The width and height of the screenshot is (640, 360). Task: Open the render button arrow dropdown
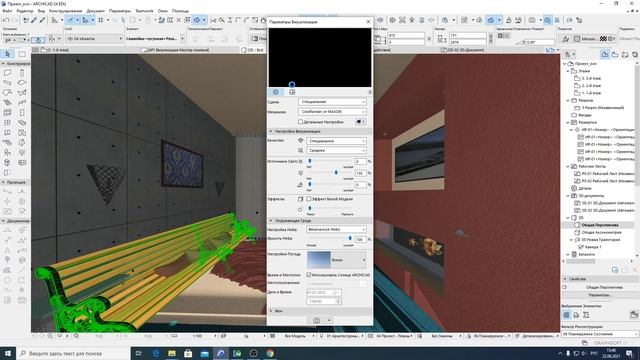tap(329, 320)
